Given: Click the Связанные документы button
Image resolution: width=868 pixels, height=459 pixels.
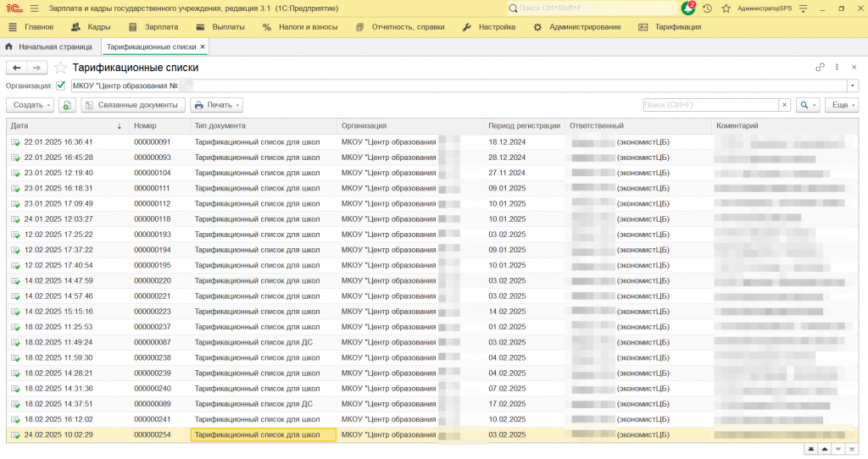Looking at the screenshot, I should click(133, 105).
